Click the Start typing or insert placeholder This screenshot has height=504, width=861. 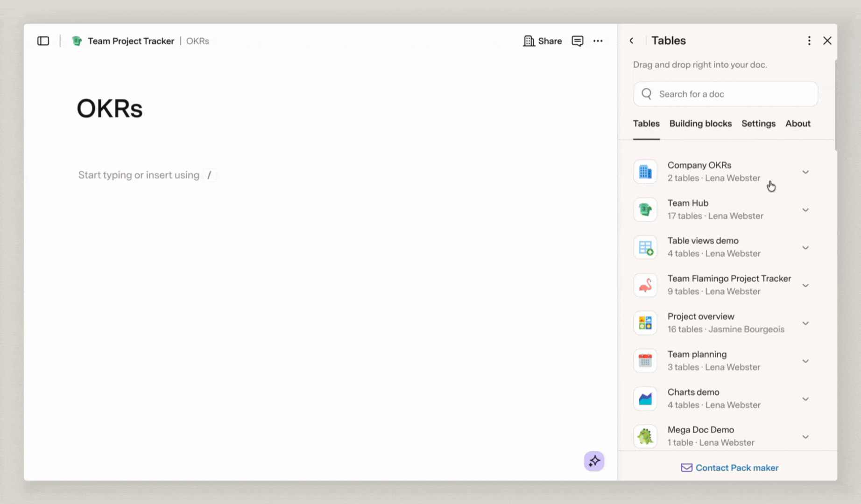147,175
